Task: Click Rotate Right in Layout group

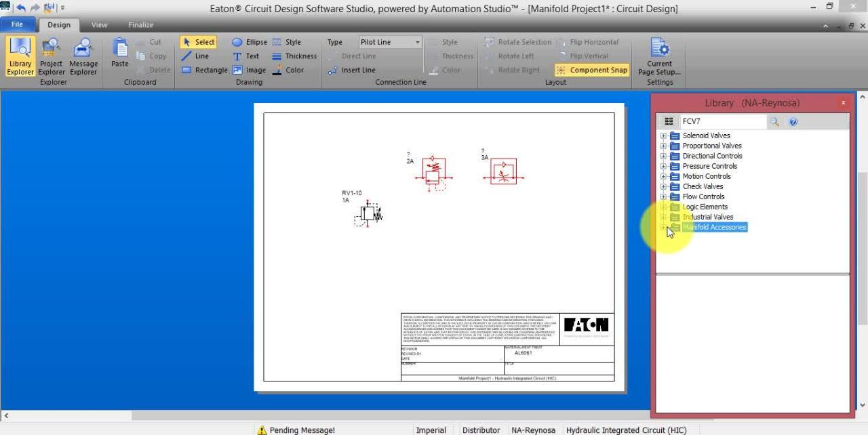Action: [x=512, y=70]
